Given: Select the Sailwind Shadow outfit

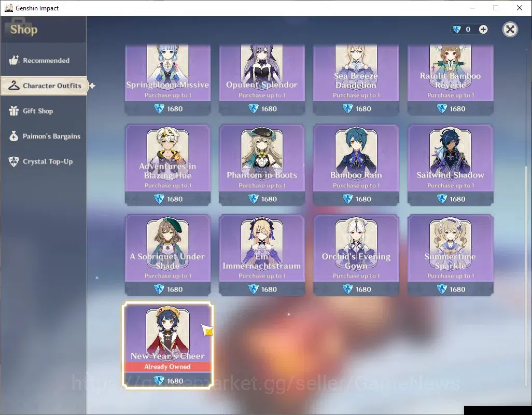Looking at the screenshot, I should [x=450, y=165].
